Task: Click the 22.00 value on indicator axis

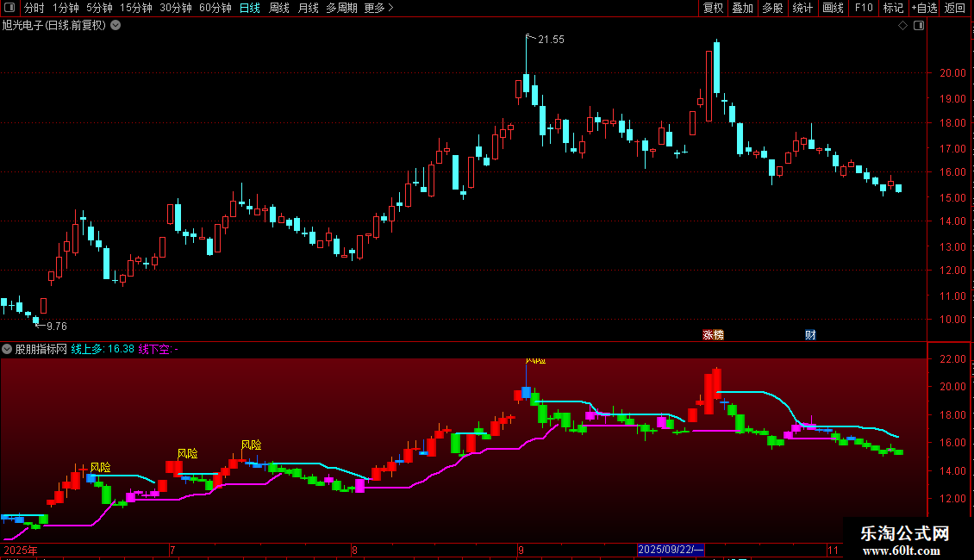Action: pyautogui.click(x=952, y=359)
